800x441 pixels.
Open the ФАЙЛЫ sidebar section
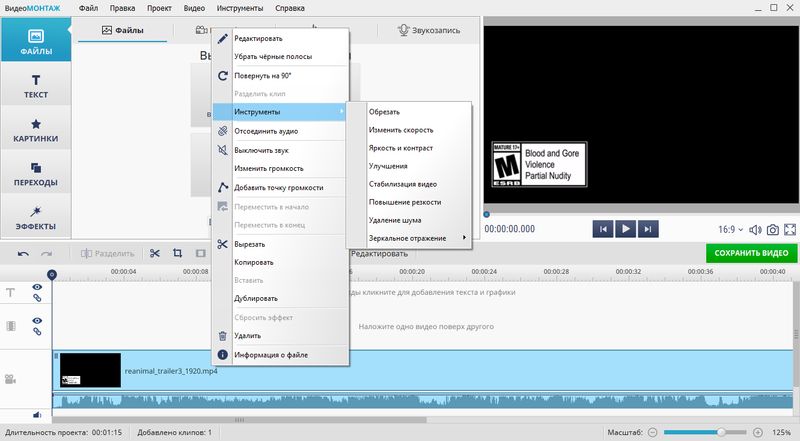tap(35, 44)
